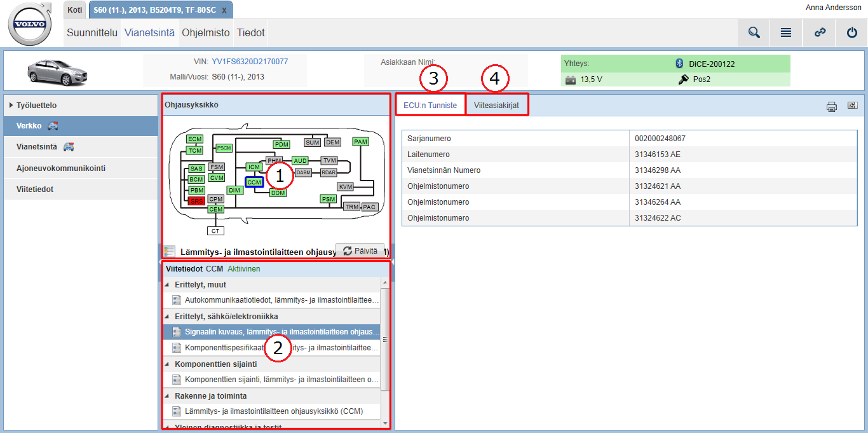The height and width of the screenshot is (433, 868).
Task: Select Ajoneuvokommunikointi in sidebar
Action: point(81,168)
